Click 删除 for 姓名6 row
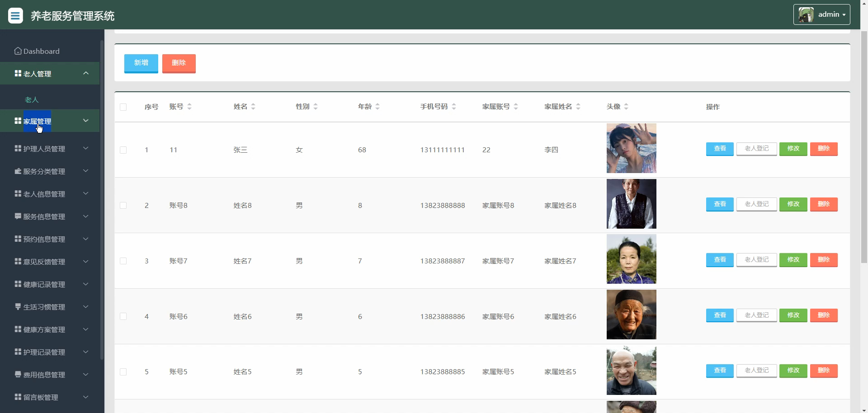 click(824, 315)
